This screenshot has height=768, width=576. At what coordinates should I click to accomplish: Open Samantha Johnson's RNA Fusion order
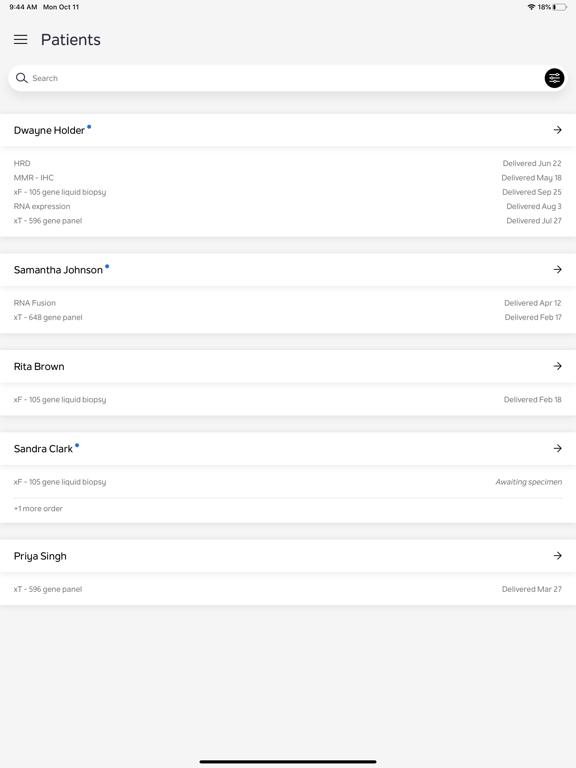(x=288, y=303)
